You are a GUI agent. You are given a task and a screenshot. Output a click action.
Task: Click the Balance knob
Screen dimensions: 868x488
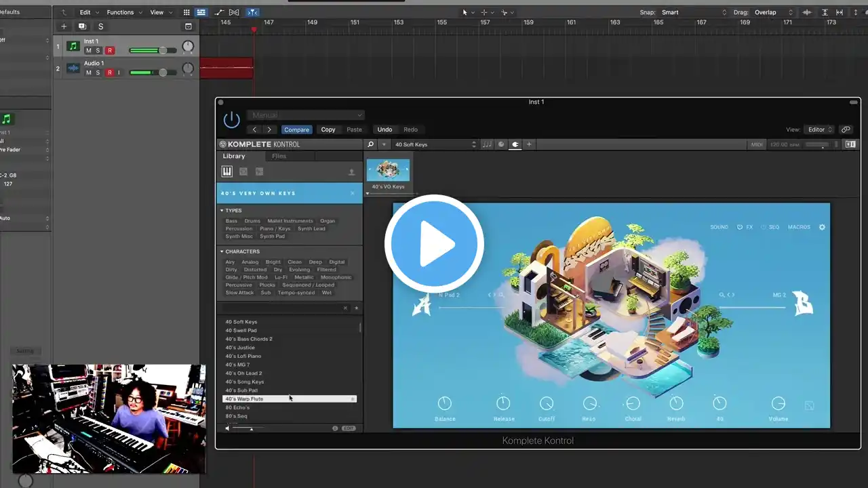445,403
